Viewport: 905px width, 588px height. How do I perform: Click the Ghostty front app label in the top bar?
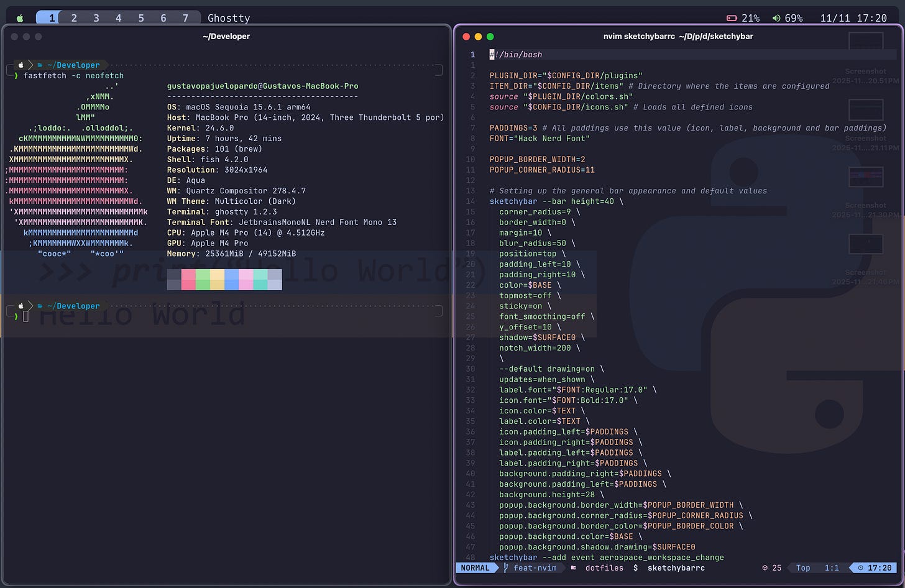pyautogui.click(x=229, y=18)
